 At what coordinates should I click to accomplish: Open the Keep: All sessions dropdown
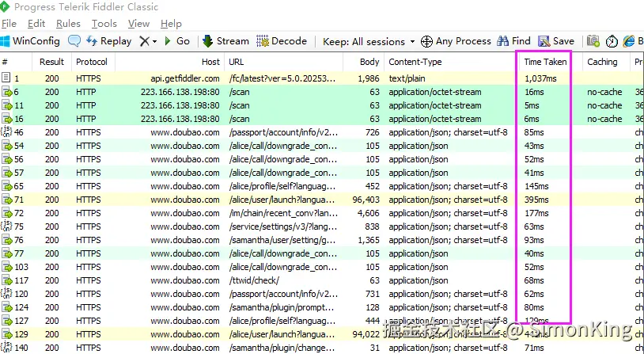coord(369,41)
